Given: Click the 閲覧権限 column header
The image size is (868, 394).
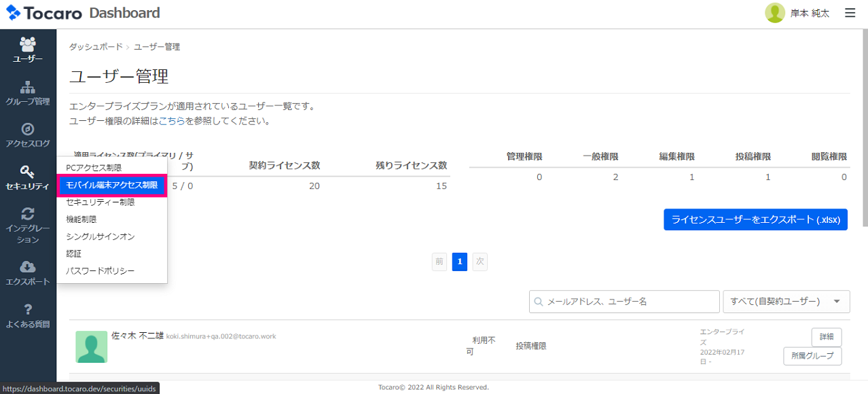Looking at the screenshot, I should (829, 157).
